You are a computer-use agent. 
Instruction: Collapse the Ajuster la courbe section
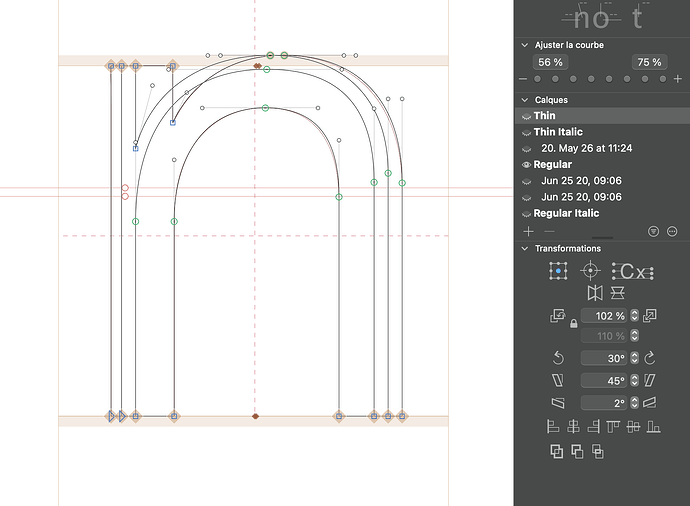[x=525, y=45]
